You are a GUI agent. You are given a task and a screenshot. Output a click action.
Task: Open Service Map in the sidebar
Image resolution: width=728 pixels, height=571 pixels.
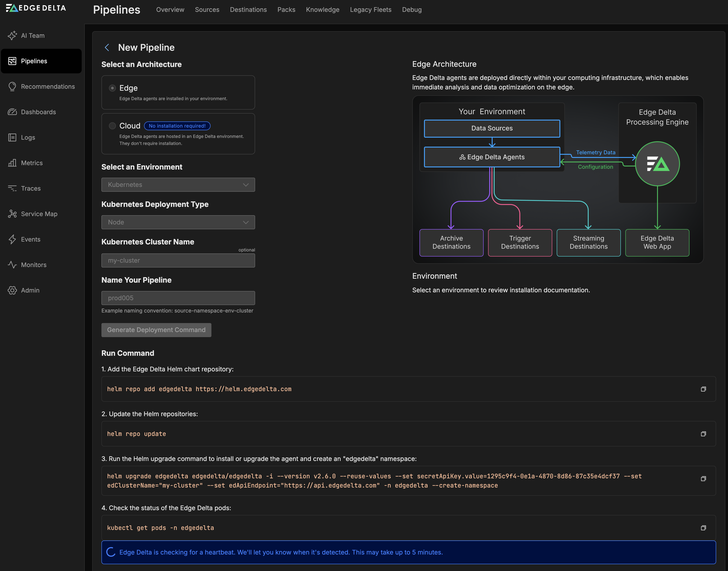click(x=39, y=214)
